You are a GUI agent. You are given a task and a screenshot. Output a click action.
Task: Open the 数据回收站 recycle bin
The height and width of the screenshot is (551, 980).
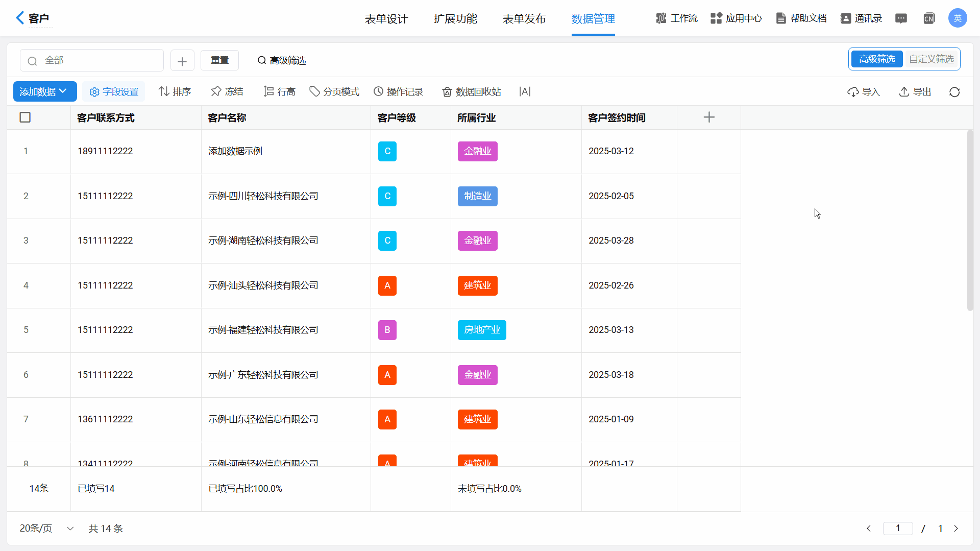[471, 92]
